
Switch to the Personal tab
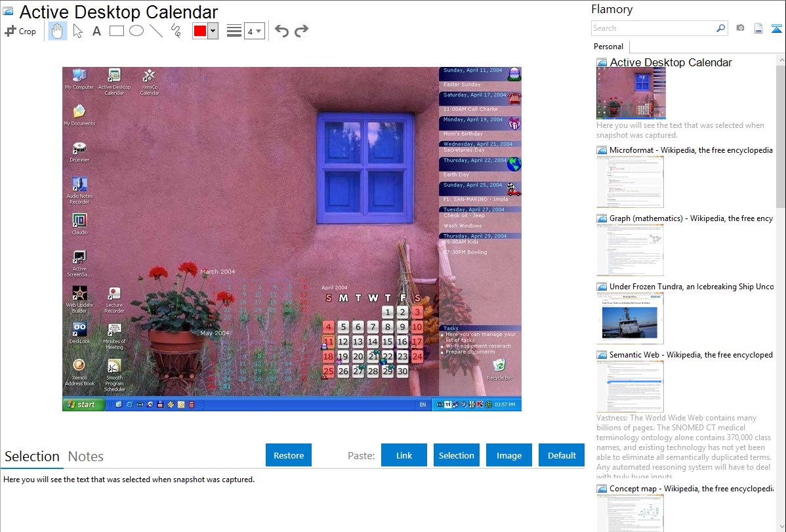click(x=609, y=47)
